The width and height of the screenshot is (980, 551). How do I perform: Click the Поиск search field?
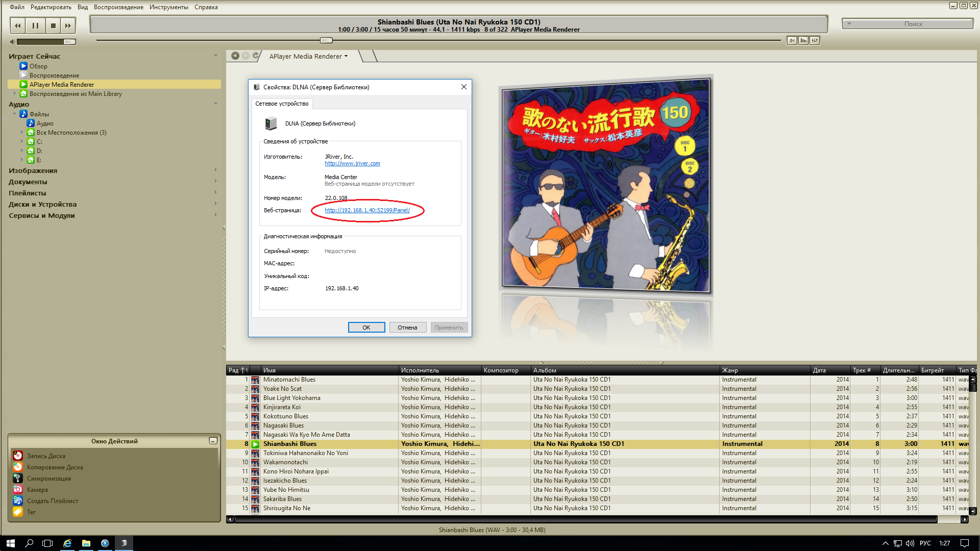point(908,24)
